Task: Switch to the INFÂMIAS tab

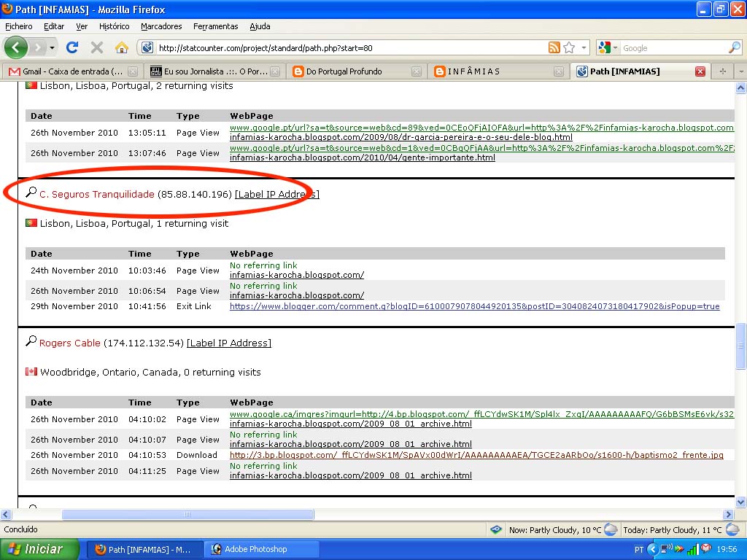Action: click(498, 71)
